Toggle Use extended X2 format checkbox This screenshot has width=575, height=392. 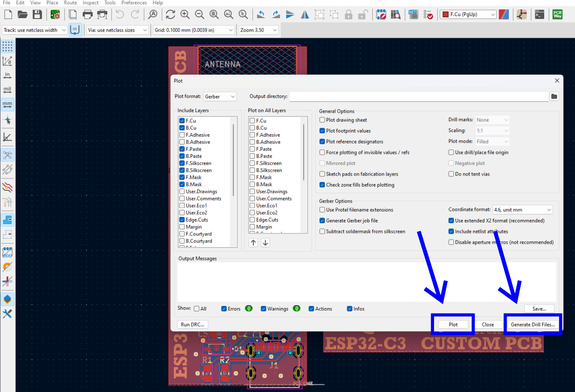click(451, 221)
